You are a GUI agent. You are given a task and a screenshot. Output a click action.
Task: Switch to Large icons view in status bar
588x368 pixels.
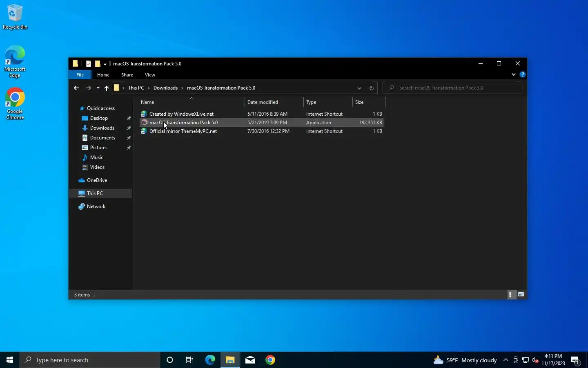tap(521, 294)
